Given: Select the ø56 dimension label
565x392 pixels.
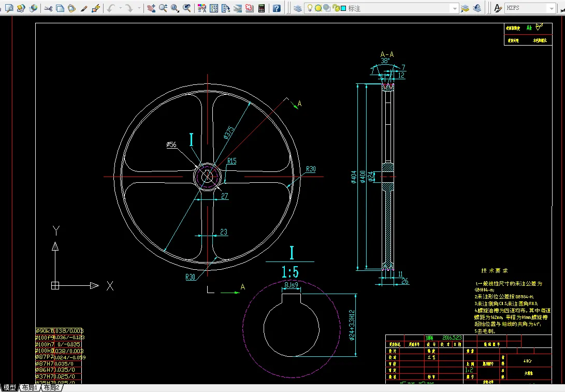Looking at the screenshot, I should click(x=171, y=144).
